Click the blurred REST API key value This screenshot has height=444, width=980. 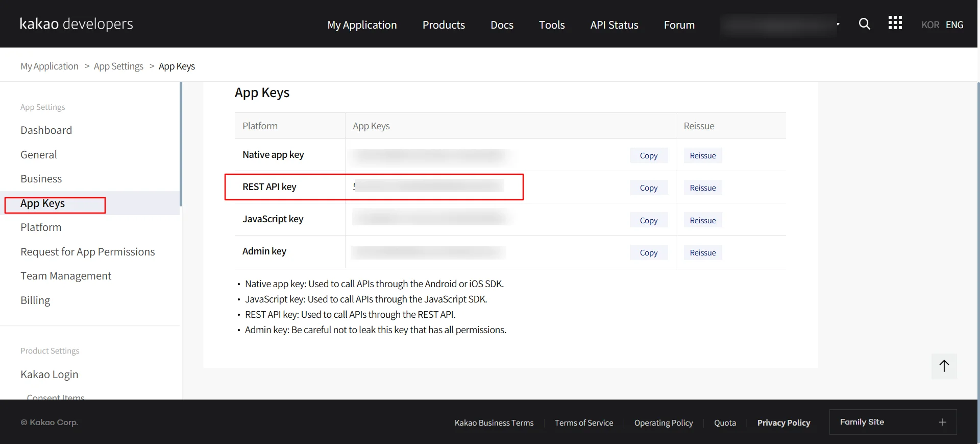[429, 186]
